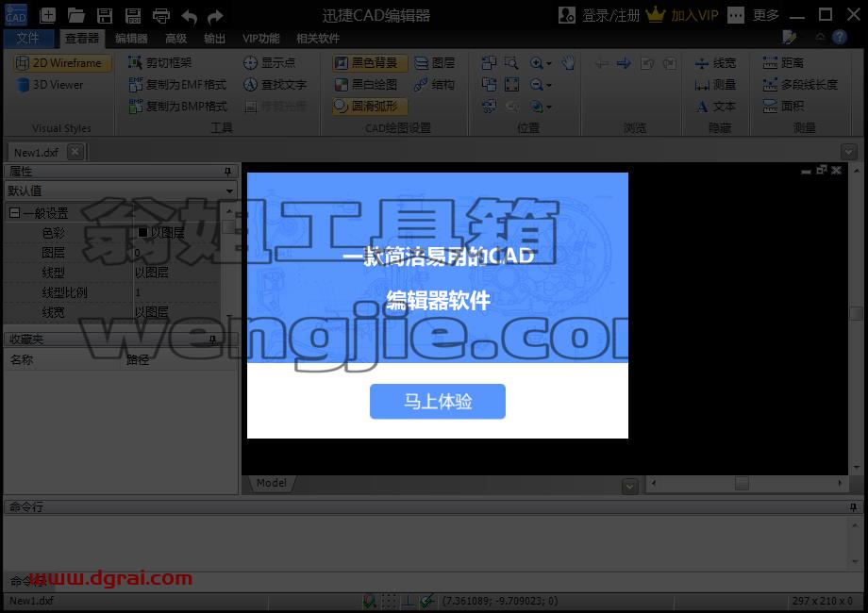Select the hand pan tool
This screenshot has height=613, width=868.
point(569,62)
